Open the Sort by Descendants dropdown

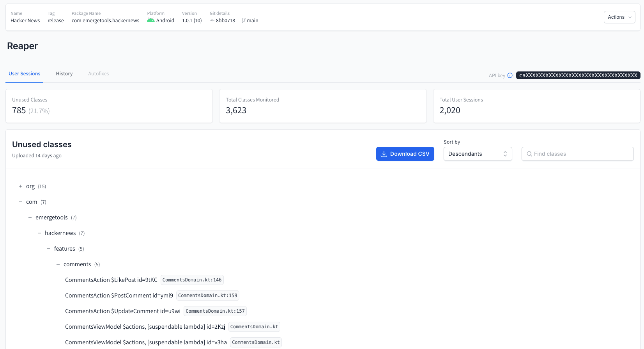[x=478, y=154]
